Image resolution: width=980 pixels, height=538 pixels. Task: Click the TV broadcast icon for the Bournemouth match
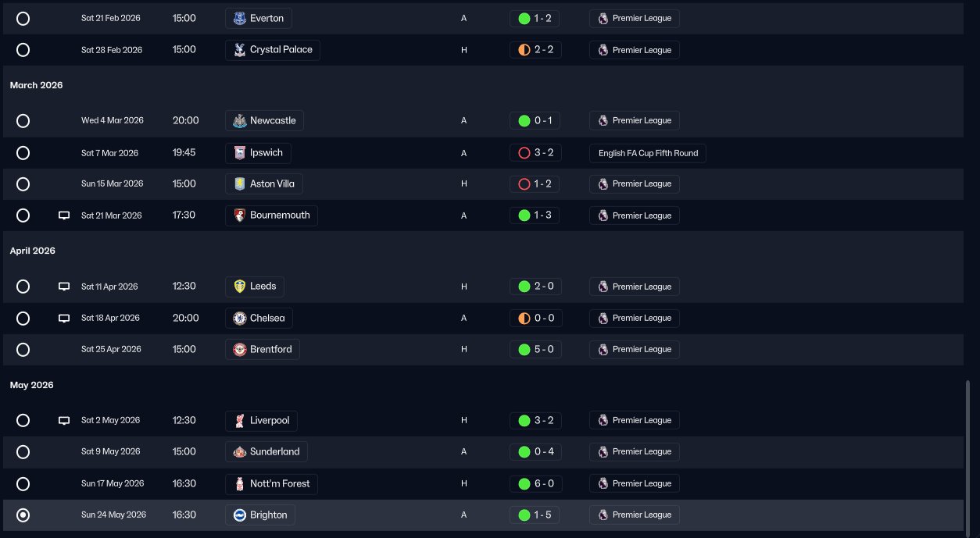click(x=64, y=216)
